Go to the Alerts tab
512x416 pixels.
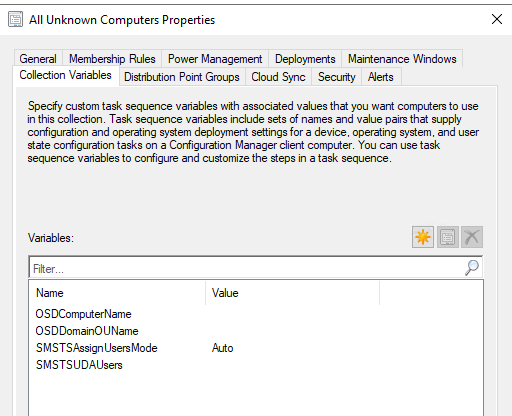coord(381,77)
